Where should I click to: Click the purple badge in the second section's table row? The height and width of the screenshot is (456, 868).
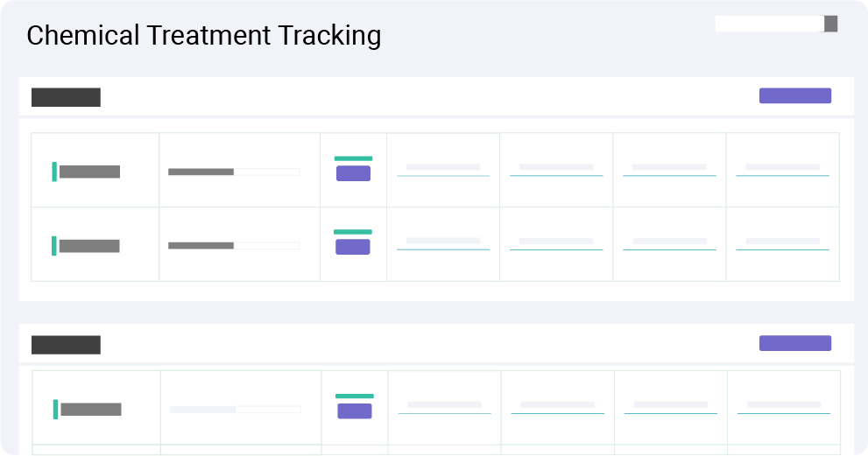[354, 411]
